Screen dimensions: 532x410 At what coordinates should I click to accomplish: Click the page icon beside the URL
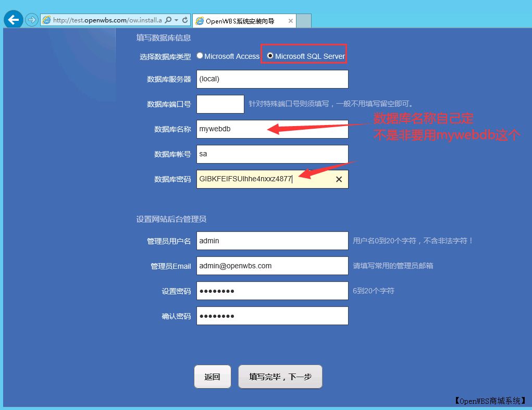coord(46,19)
